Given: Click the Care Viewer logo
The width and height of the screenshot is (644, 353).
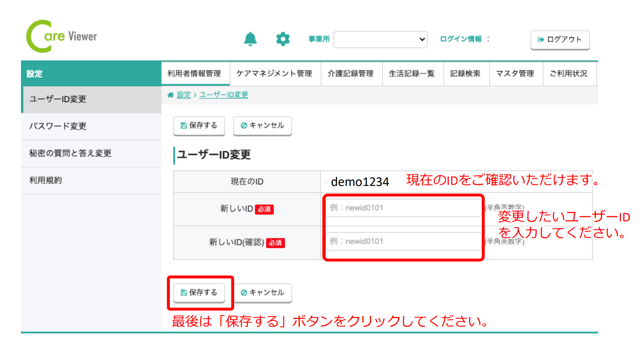Looking at the screenshot, I should click(62, 37).
